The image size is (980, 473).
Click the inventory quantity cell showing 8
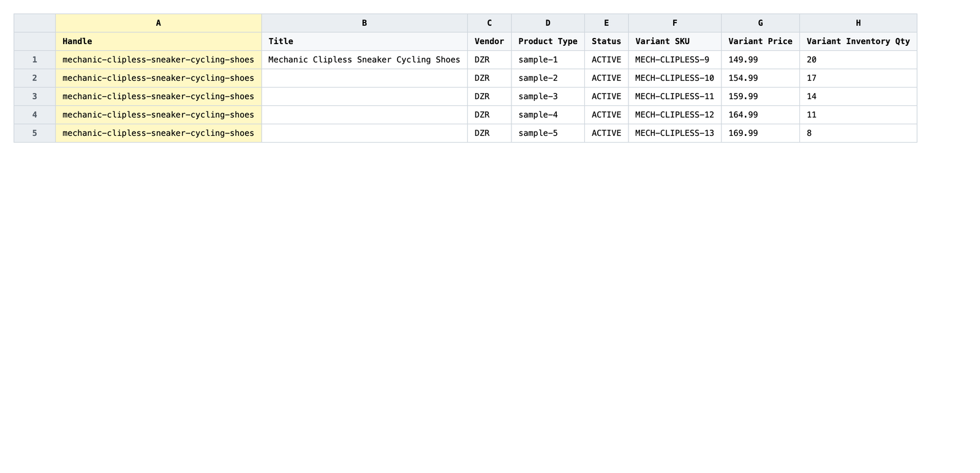[x=858, y=133]
